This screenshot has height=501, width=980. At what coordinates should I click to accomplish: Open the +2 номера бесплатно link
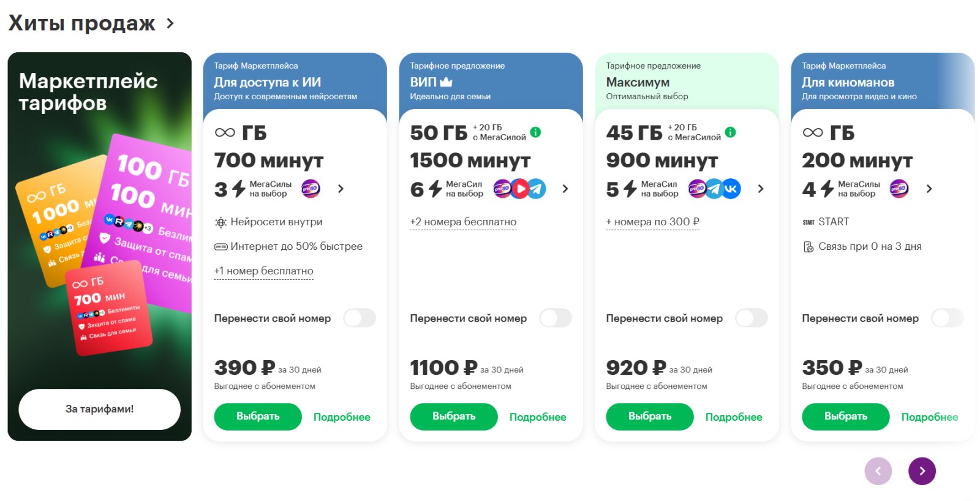click(x=463, y=222)
